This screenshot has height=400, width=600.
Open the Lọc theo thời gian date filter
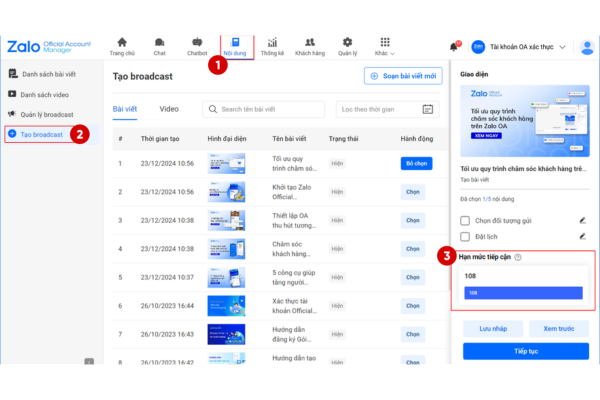pyautogui.click(x=388, y=109)
